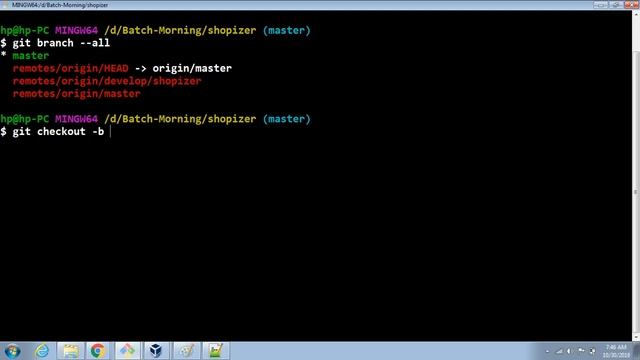Click the MINGW64 window title bar icon
Image resolution: width=640 pixels, height=360 pixels.
tap(5, 5)
